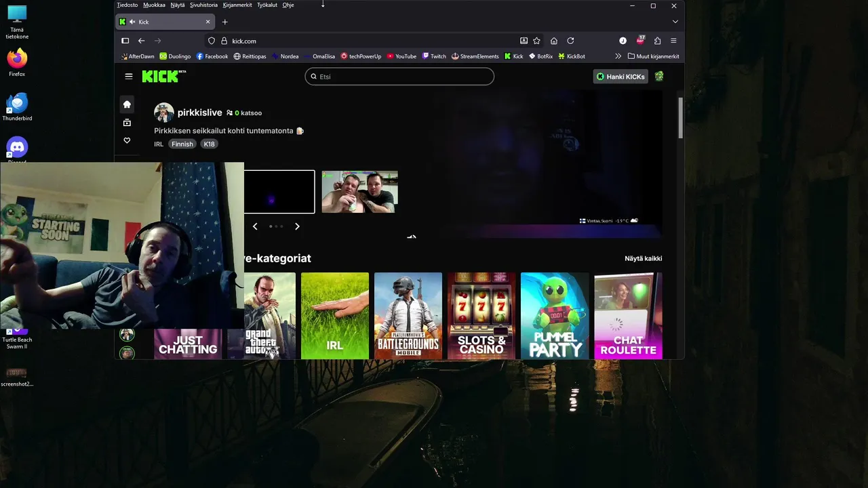The image size is (868, 488).
Task: Toggle the Firefox sidebar button
Action: click(125, 41)
